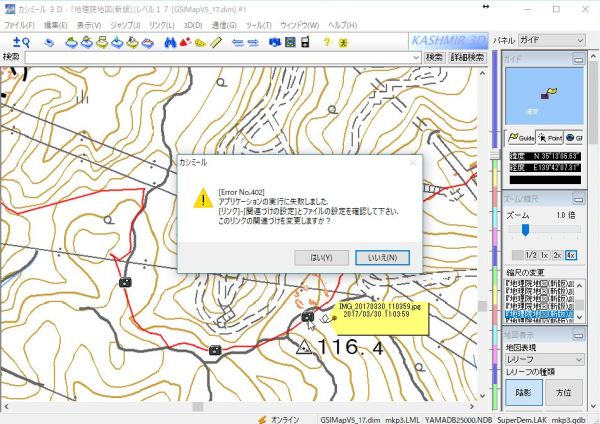
Task: Select the zoom in/out magnifier tool
Action: click(x=21, y=42)
